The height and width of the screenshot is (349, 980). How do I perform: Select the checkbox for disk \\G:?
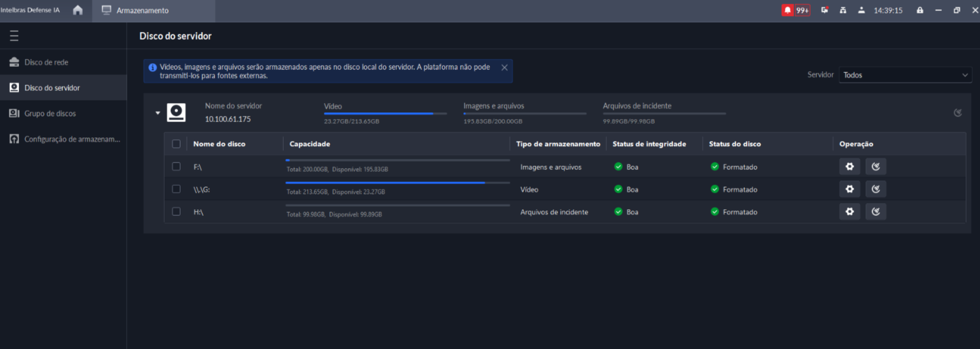(176, 189)
